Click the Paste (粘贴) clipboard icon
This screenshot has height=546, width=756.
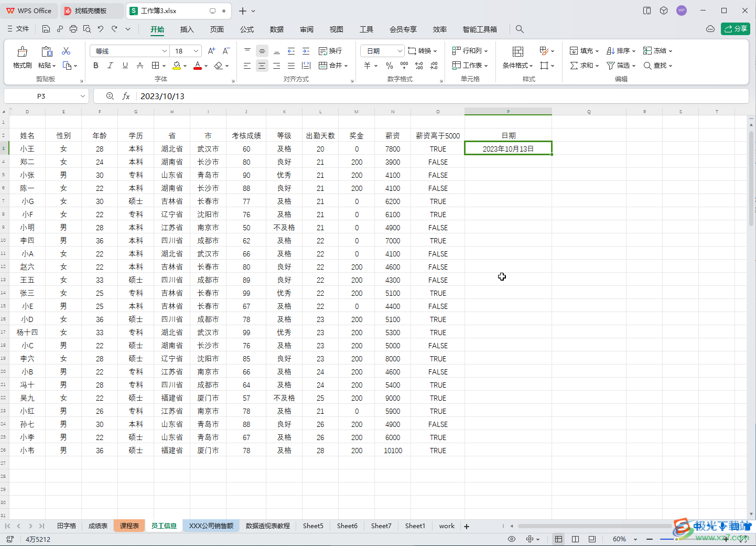click(x=47, y=51)
